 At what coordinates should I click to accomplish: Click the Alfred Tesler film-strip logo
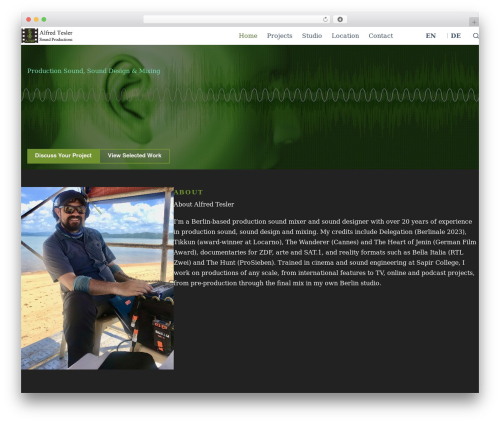(30, 36)
